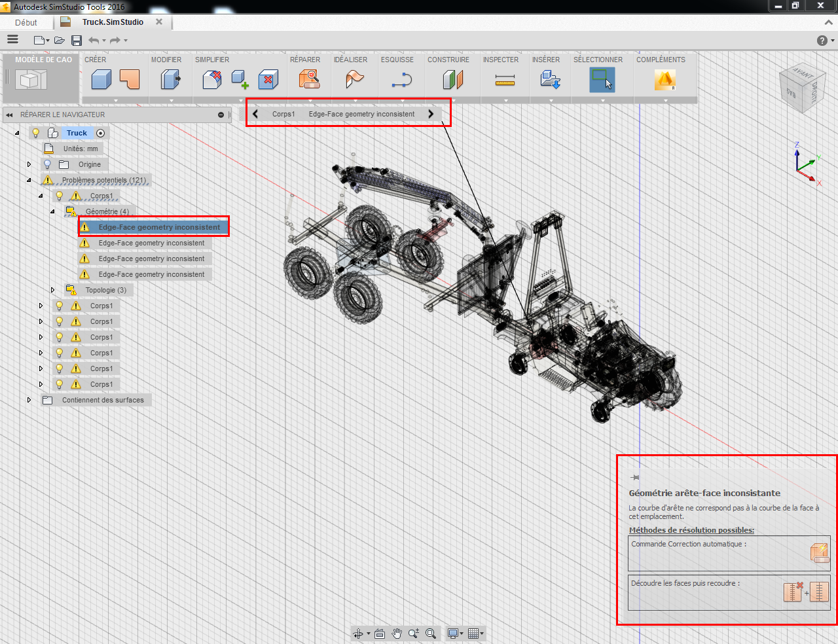Image resolution: width=838 pixels, height=644 pixels.
Task: Go to next problem with right arrow
Action: point(431,114)
